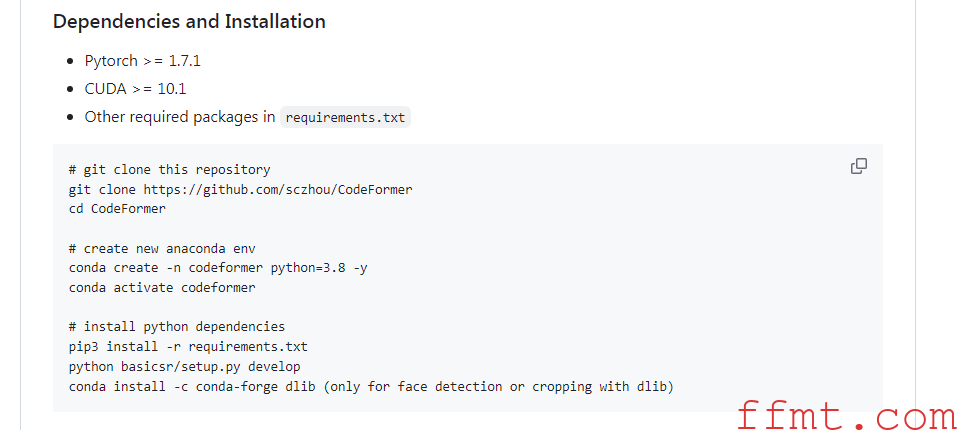Image resolution: width=957 pixels, height=430 pixels.
Task: Click the 'Pytorch >= 1.7.1' bullet item
Action: click(x=143, y=61)
